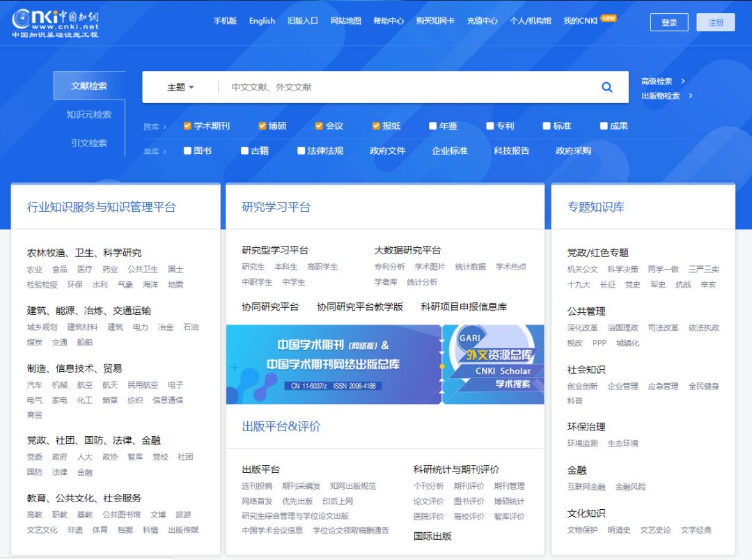This screenshot has width=752, height=560.
Task: Open the 手机版 menu item
Action: click(x=226, y=21)
